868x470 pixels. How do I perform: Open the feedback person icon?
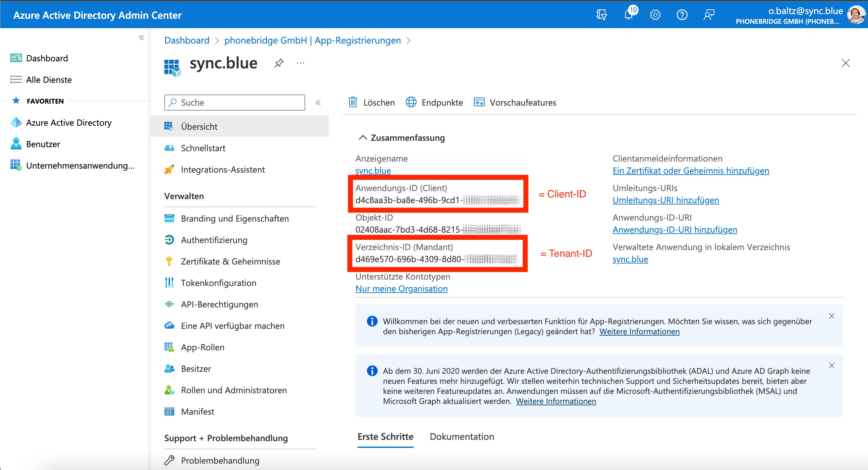click(x=709, y=15)
